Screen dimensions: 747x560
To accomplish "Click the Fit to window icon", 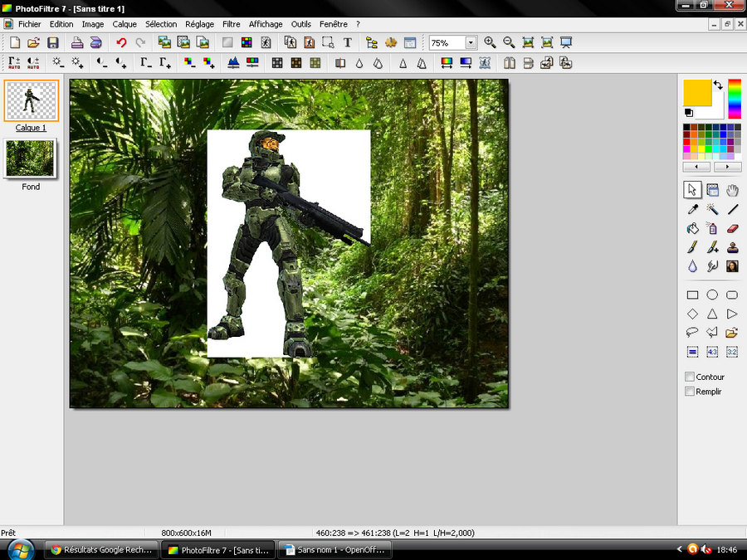I will click(528, 43).
